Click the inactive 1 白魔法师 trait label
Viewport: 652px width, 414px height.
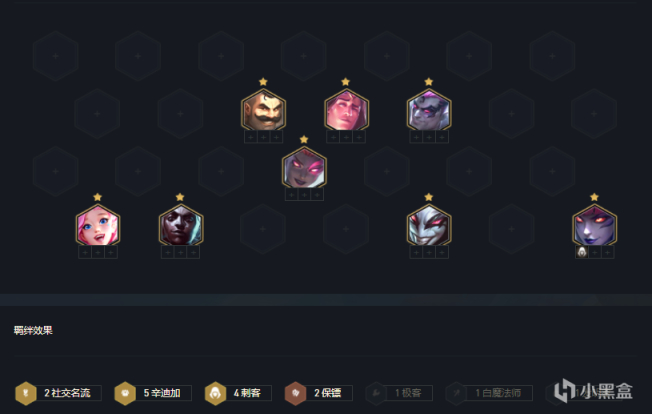point(498,393)
